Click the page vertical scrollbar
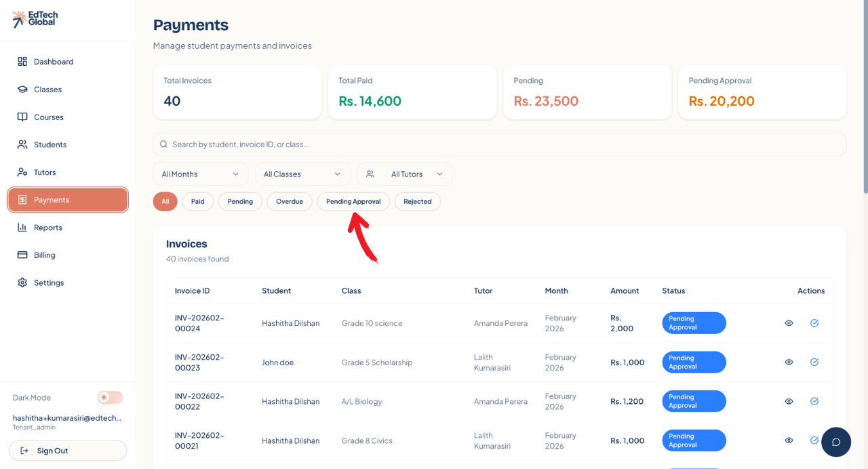This screenshot has height=469, width=868. click(x=864, y=102)
